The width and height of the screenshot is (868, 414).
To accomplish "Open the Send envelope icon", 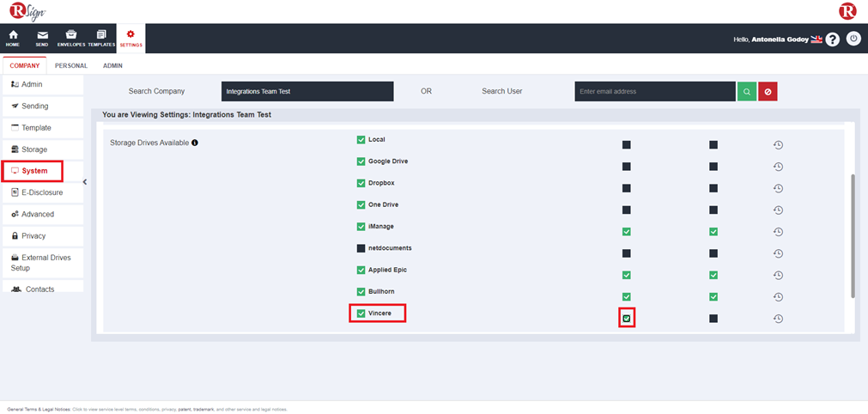I will coord(42,38).
